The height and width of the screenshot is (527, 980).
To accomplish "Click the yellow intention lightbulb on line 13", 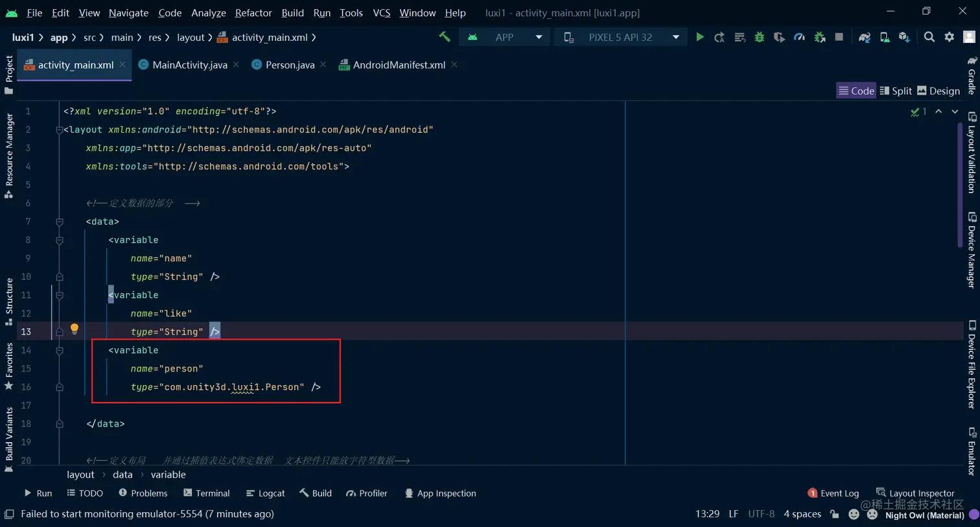I will (x=75, y=329).
